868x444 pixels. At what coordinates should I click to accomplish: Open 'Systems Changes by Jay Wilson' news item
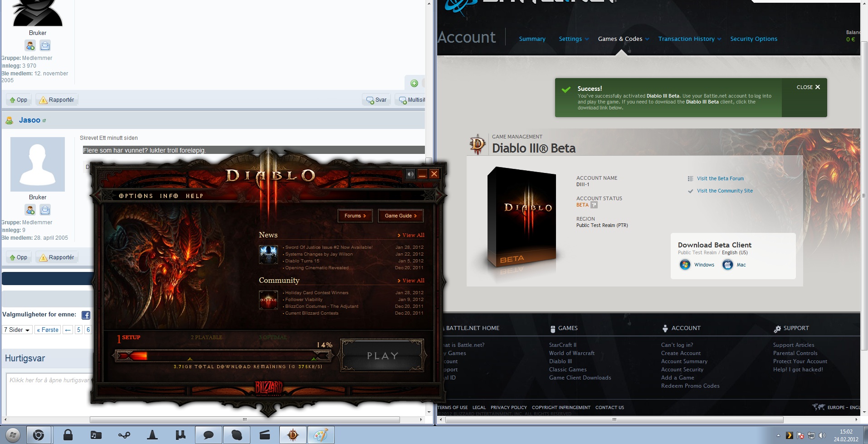click(319, 254)
